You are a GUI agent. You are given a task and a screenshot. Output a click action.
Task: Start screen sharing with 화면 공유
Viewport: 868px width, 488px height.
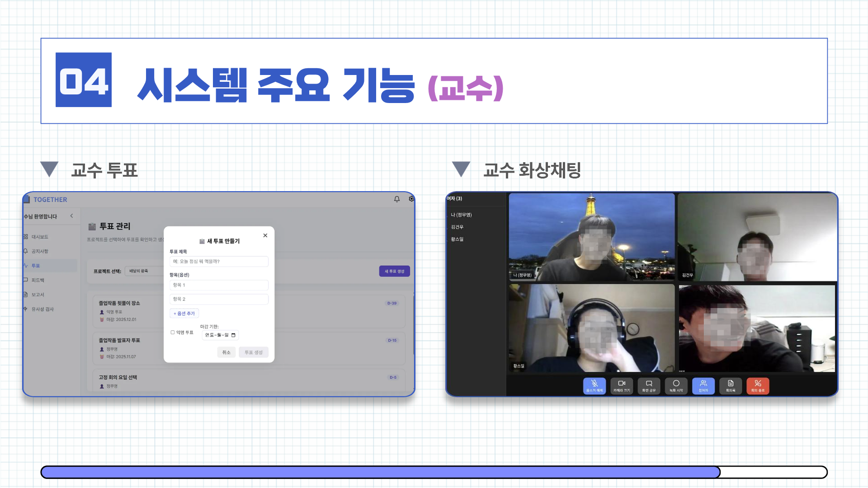pyautogui.click(x=649, y=386)
